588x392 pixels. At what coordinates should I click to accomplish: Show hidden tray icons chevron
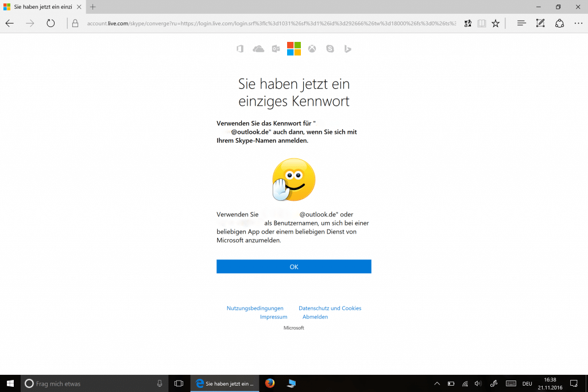[x=437, y=383]
